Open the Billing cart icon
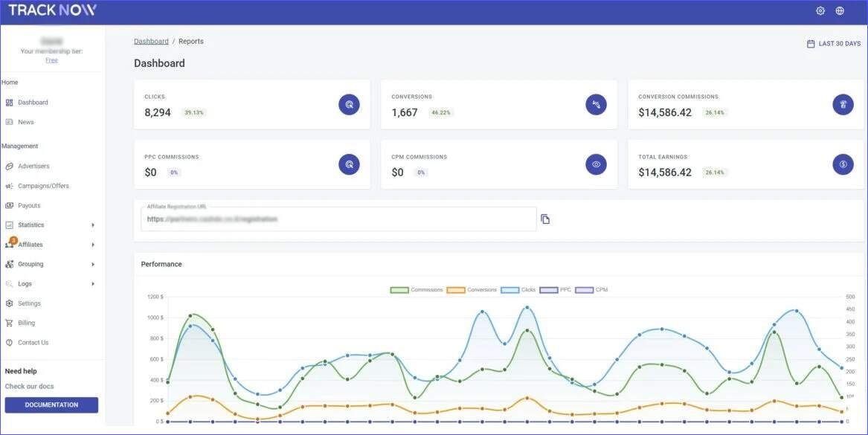868x435 pixels. (x=9, y=322)
